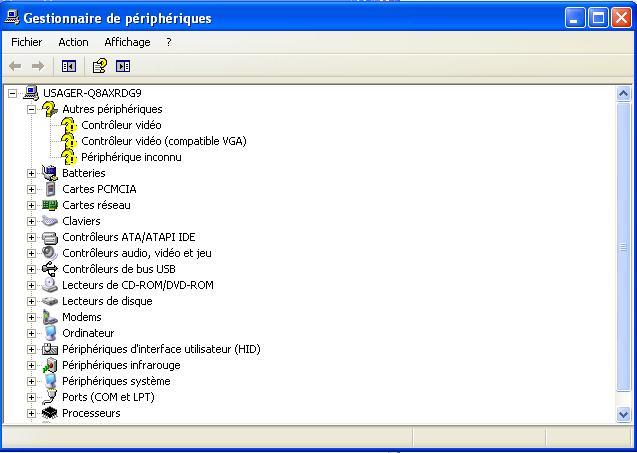Click the Contrôleurs ATA/ATAPI IDE icon
637x453 pixels.
click(50, 237)
